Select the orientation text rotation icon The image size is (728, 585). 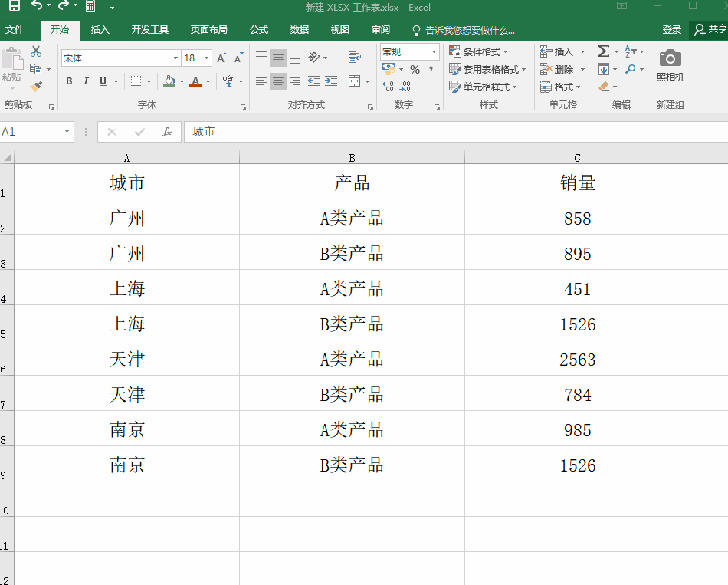pyautogui.click(x=314, y=58)
